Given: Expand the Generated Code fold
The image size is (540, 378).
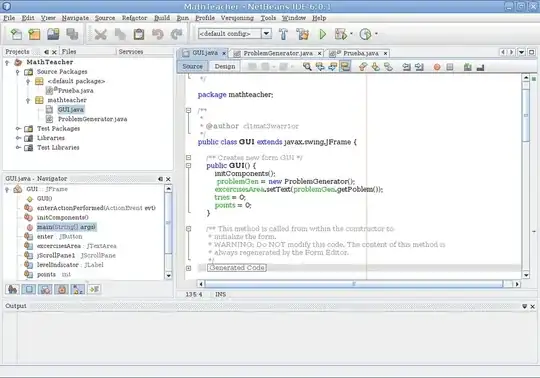Looking at the screenshot, I should (x=188, y=268).
